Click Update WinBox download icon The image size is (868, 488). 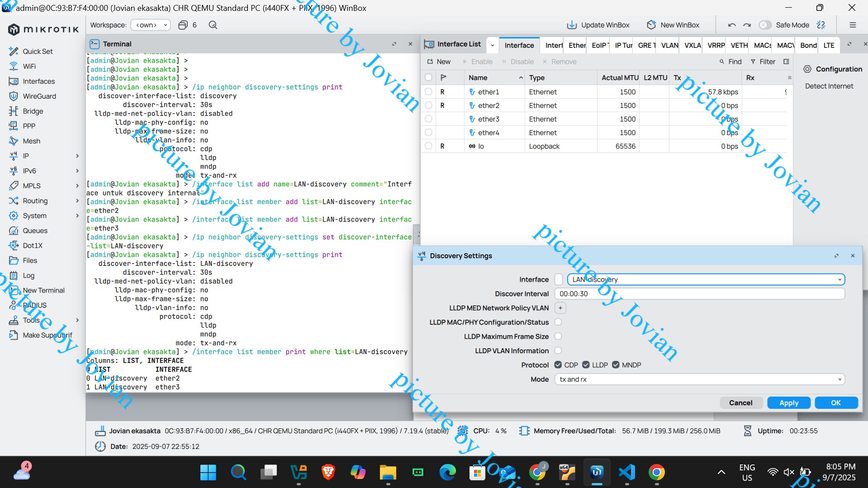tap(572, 25)
